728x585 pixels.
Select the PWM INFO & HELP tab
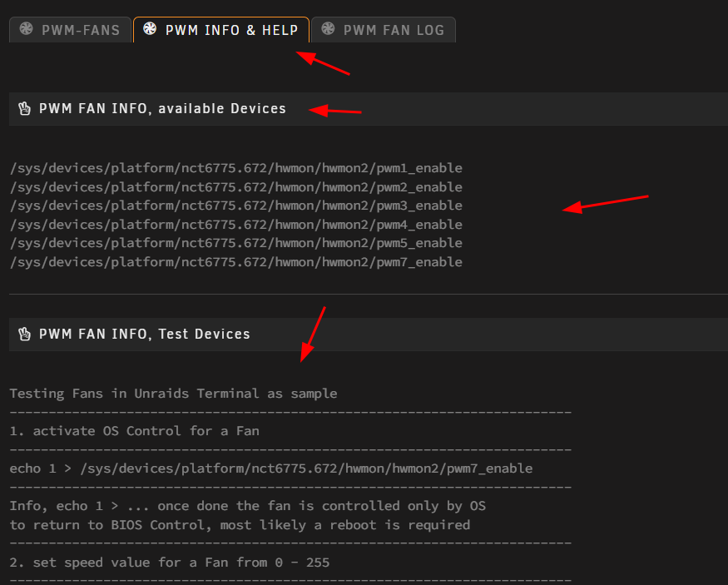point(221,30)
